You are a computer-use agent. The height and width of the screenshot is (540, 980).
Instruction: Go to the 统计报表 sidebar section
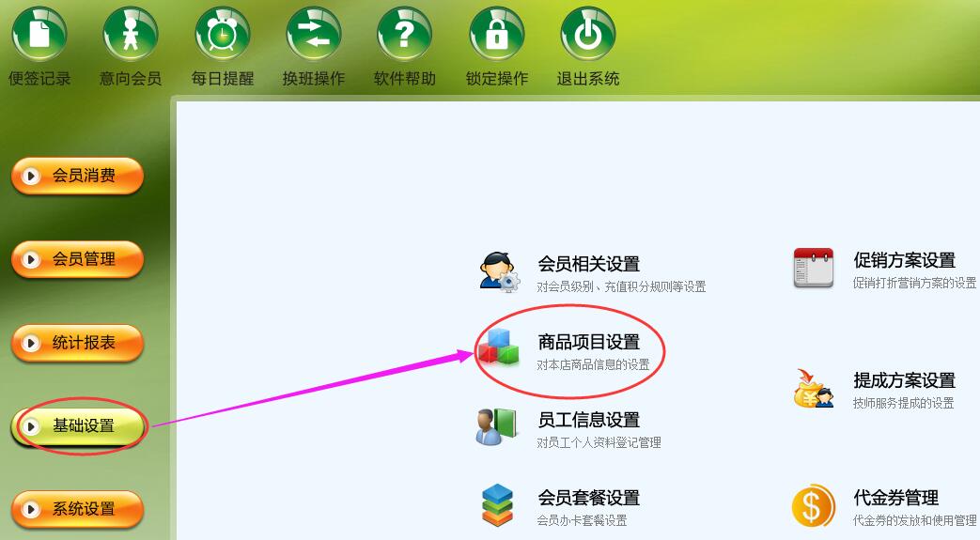click(77, 343)
